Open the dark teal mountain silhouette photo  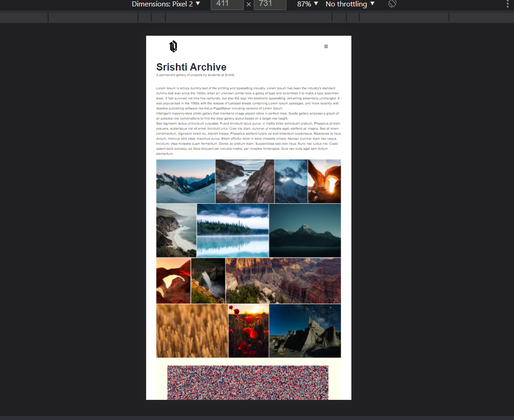[x=305, y=231]
